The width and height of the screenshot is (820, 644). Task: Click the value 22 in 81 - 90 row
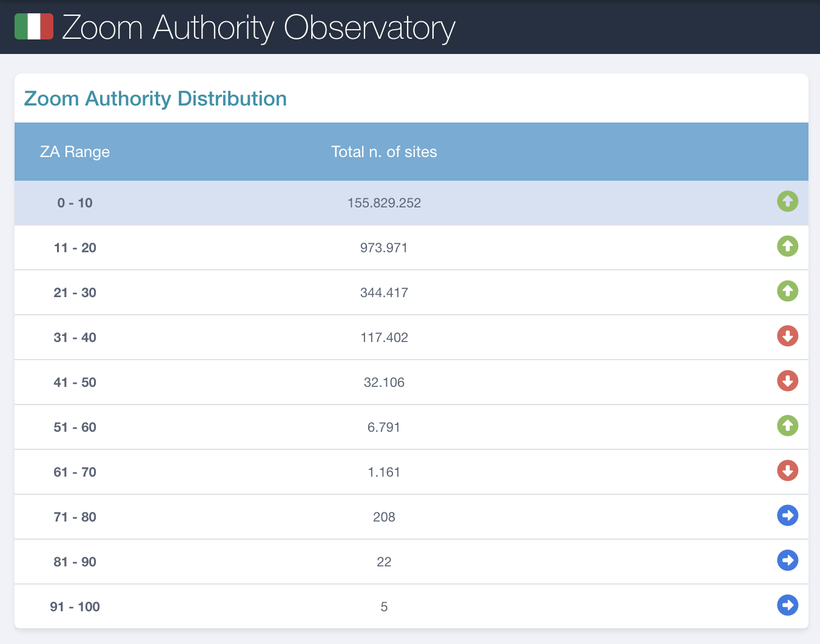384,562
